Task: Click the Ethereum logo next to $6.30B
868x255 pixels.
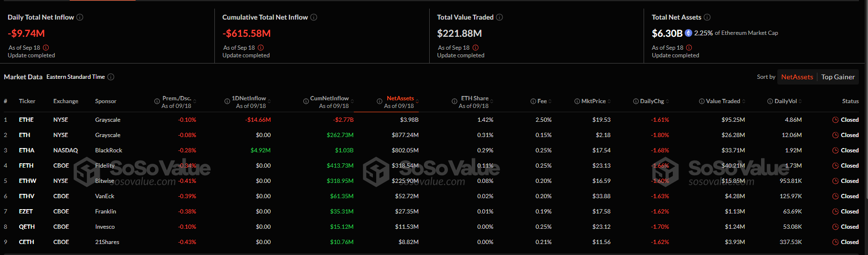Action: click(x=688, y=33)
